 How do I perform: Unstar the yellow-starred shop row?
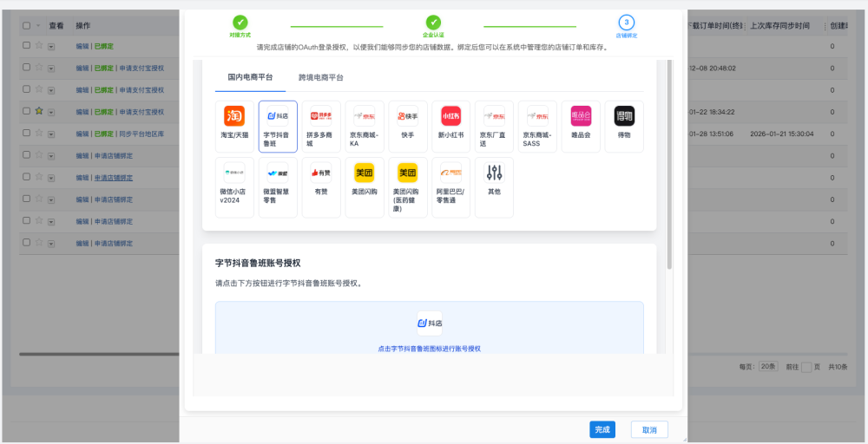(39, 111)
